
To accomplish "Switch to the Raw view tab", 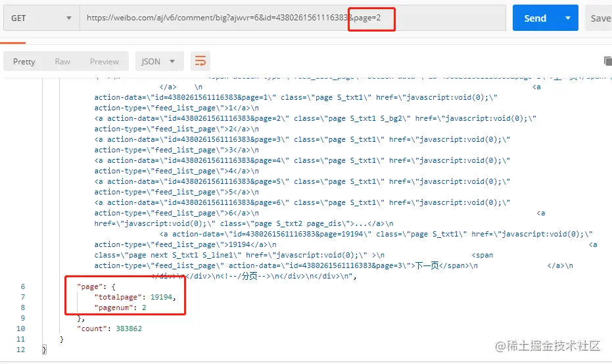I will (x=62, y=62).
